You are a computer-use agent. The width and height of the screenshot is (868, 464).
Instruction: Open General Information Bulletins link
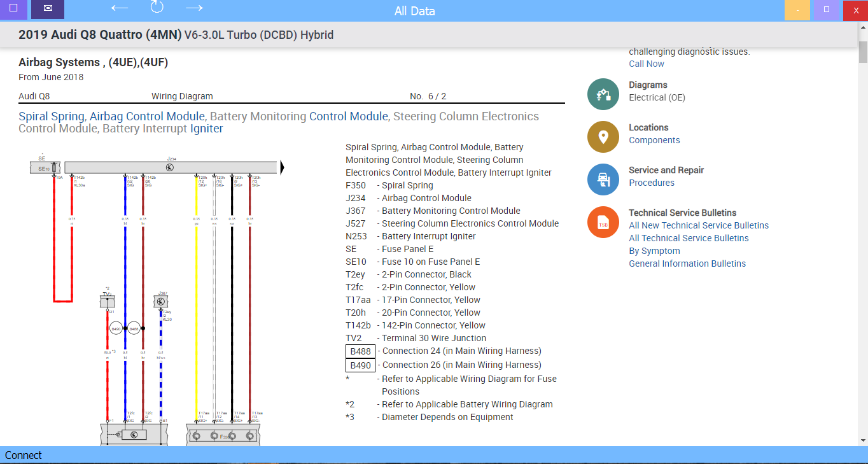coord(687,264)
